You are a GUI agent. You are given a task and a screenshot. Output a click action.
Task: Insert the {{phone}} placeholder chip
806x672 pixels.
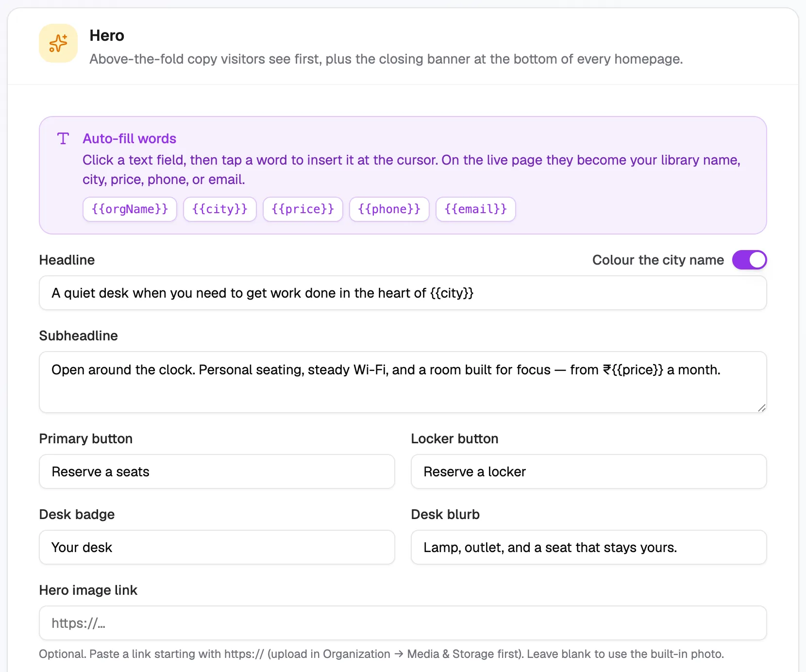tap(389, 209)
